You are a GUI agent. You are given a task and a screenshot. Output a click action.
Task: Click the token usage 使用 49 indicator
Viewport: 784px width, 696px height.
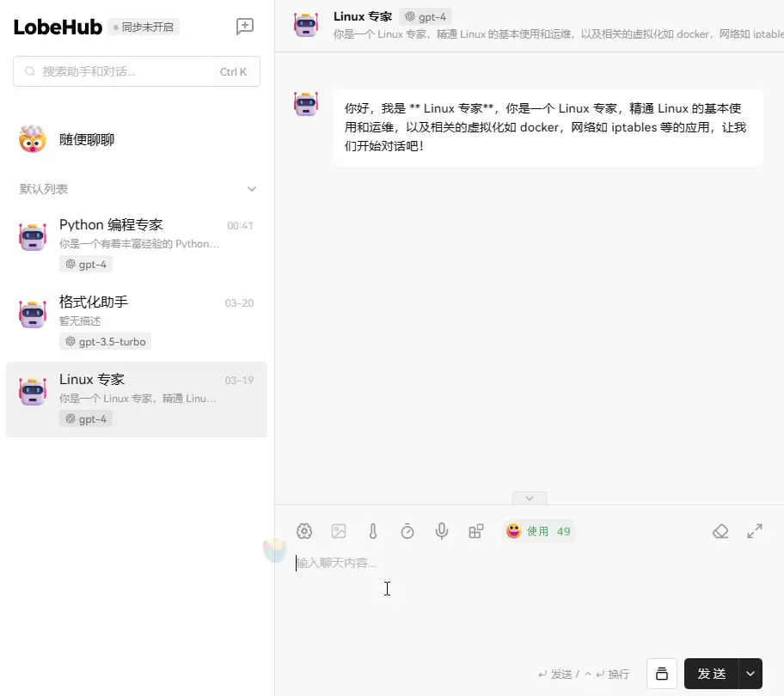(539, 531)
